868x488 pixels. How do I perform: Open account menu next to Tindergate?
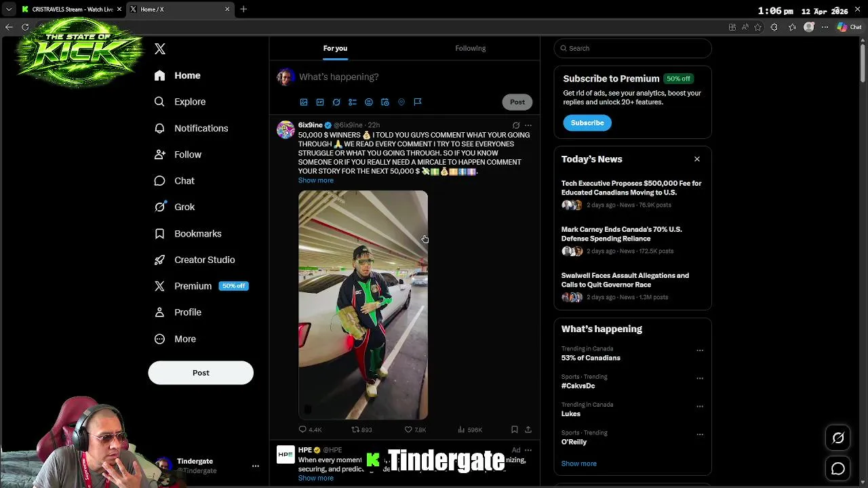coord(256,466)
